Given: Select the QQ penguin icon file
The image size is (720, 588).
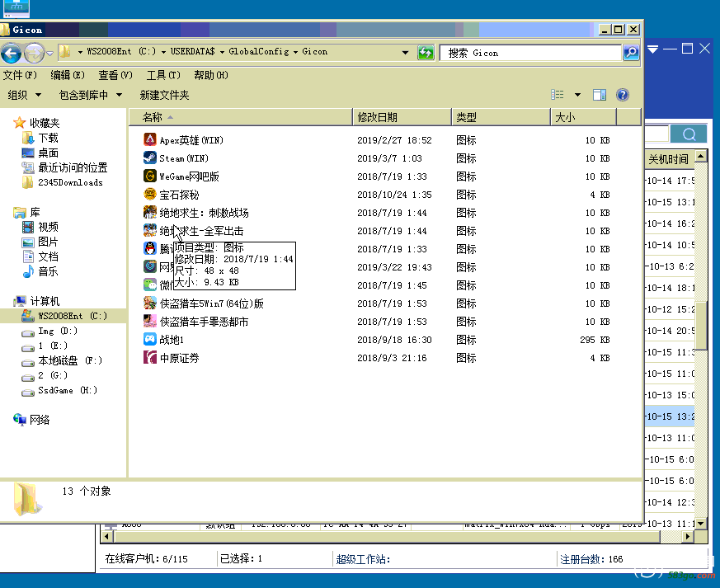Looking at the screenshot, I should (150, 249).
